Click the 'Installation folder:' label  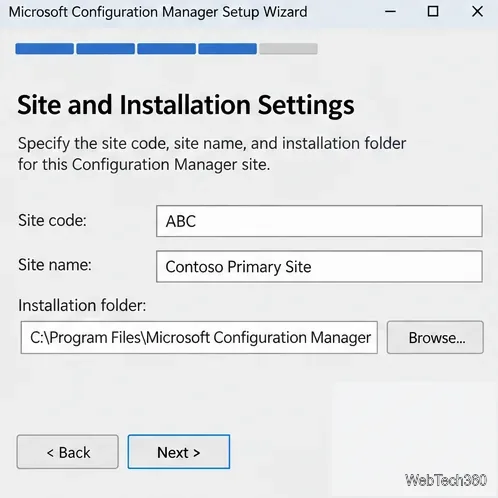coord(82,305)
